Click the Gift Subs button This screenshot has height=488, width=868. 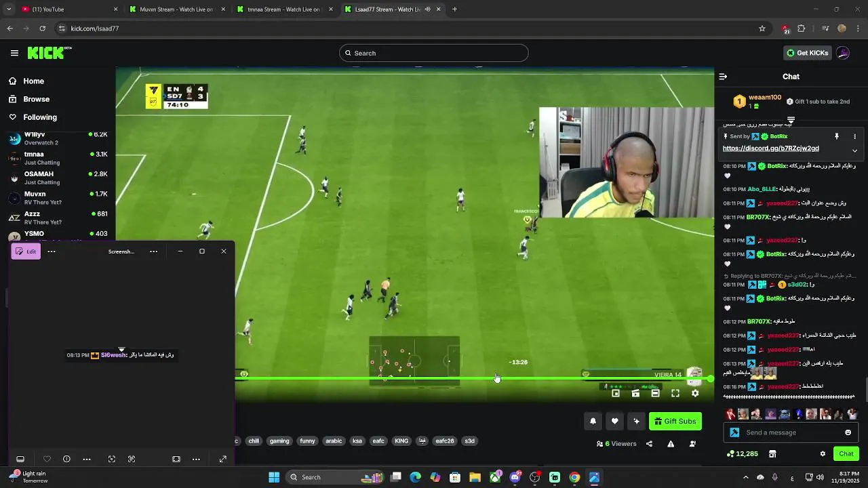click(675, 421)
